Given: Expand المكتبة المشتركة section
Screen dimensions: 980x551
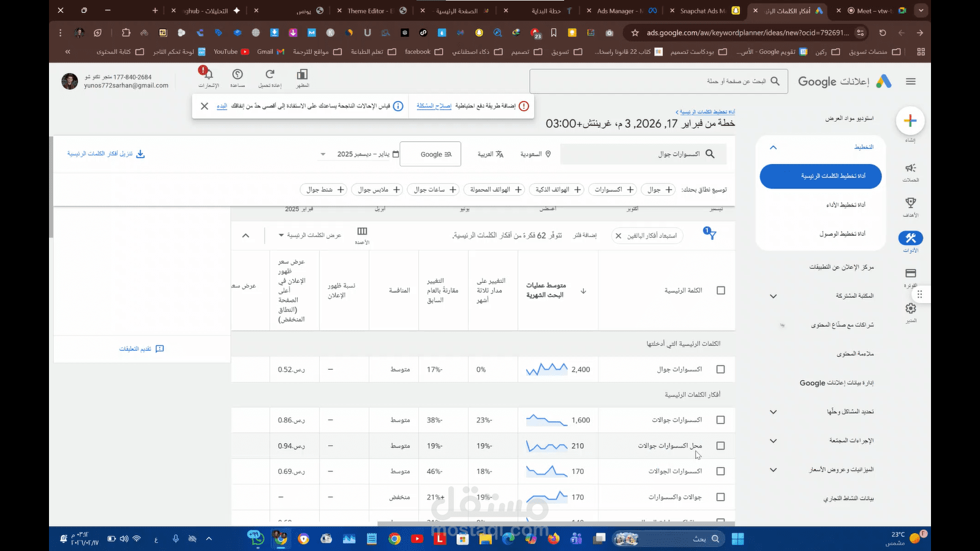Looking at the screenshot, I should tap(773, 296).
